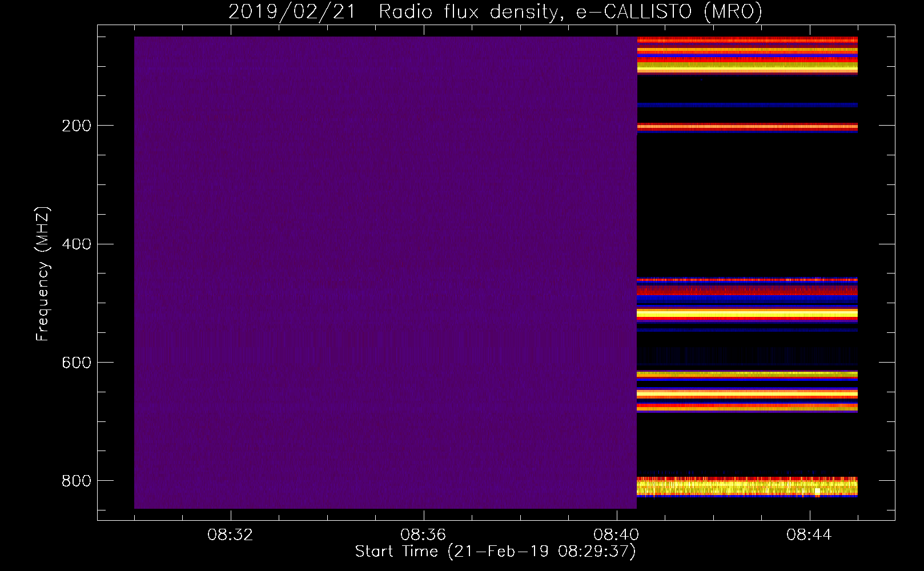
Task: Click the red band at 200 MHz
Action: click(747, 127)
